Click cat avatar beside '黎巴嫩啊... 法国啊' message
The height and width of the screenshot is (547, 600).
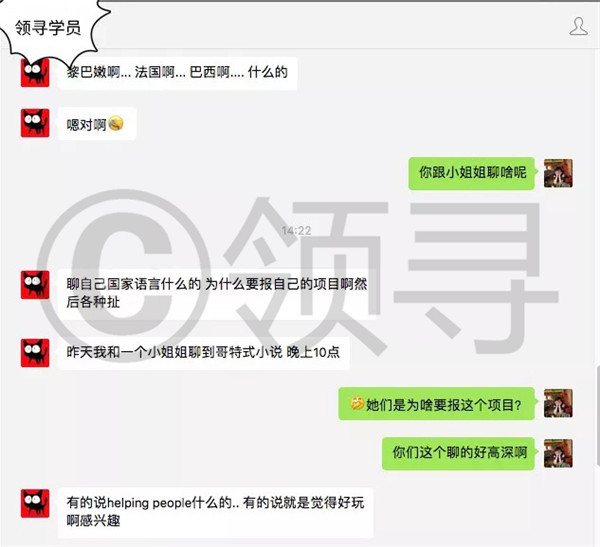click(x=35, y=73)
